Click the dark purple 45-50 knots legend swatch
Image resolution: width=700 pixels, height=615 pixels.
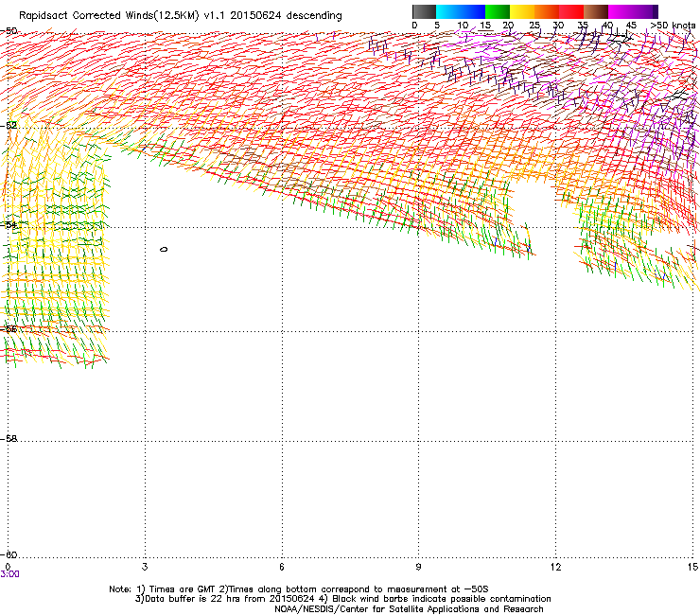(645, 11)
